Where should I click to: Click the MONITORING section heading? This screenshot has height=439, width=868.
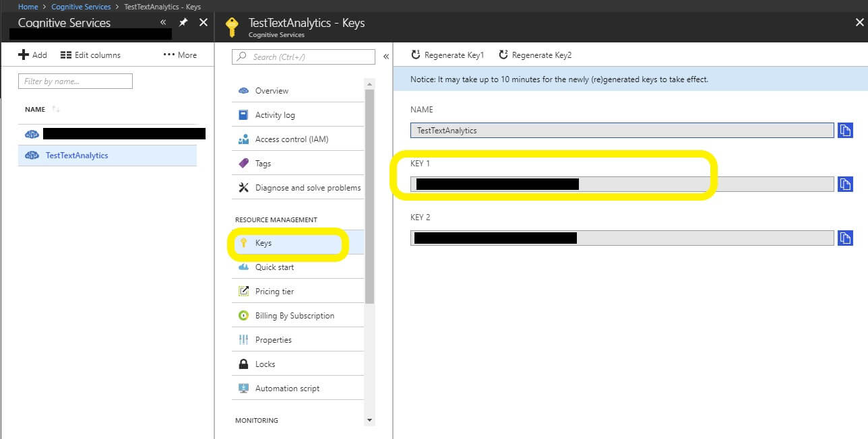[257, 420]
